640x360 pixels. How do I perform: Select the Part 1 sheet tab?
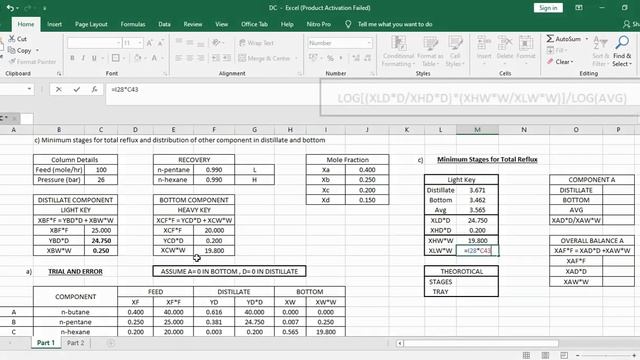46,343
